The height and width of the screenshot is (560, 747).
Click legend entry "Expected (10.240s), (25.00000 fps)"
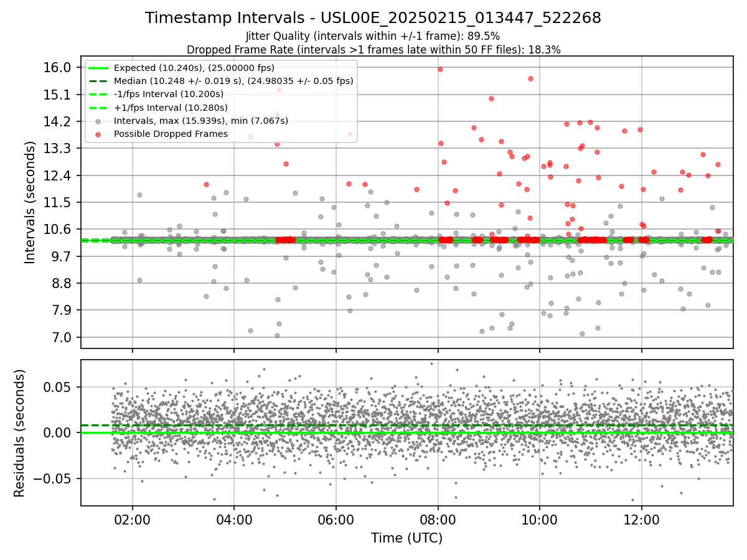[x=194, y=68]
